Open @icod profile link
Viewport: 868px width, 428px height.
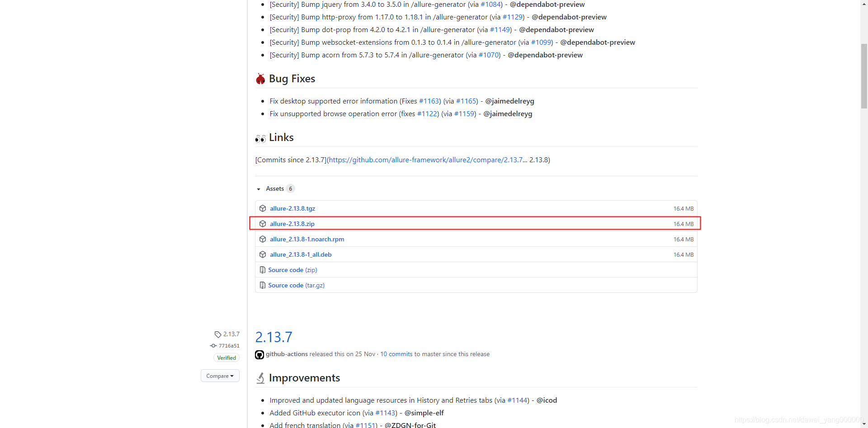point(547,400)
